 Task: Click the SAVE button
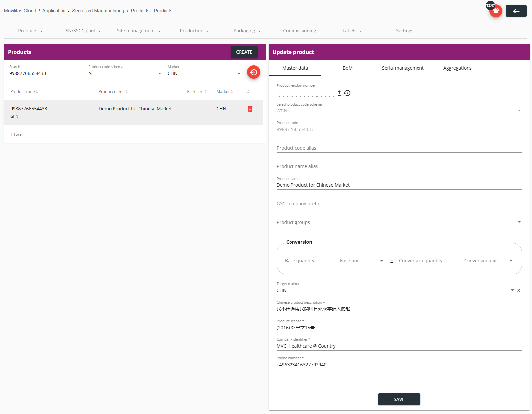399,399
